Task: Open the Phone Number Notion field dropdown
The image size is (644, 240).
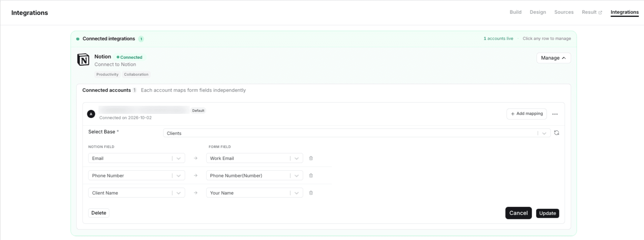Action: click(136, 175)
